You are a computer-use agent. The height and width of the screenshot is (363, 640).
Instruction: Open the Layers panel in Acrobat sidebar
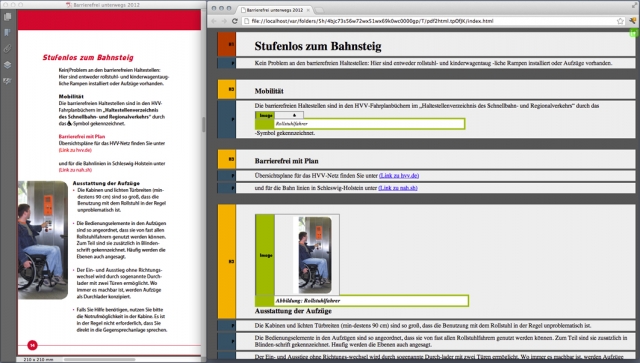coord(7,65)
